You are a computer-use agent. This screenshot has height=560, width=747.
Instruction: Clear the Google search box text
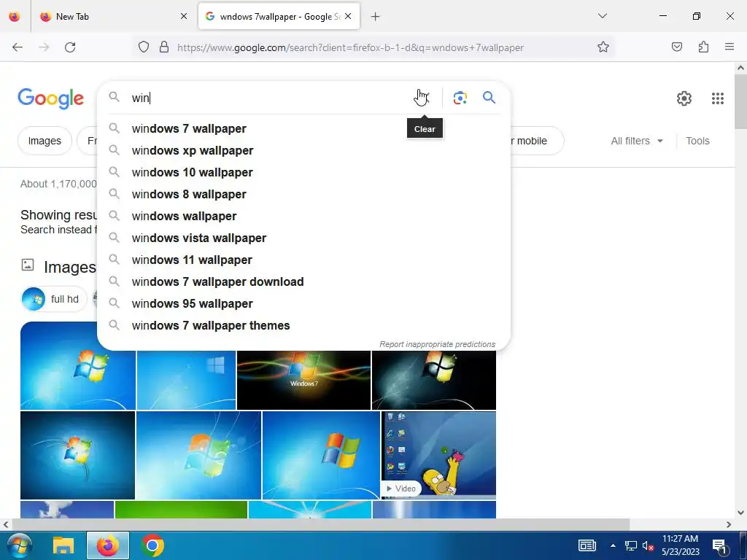point(422,98)
